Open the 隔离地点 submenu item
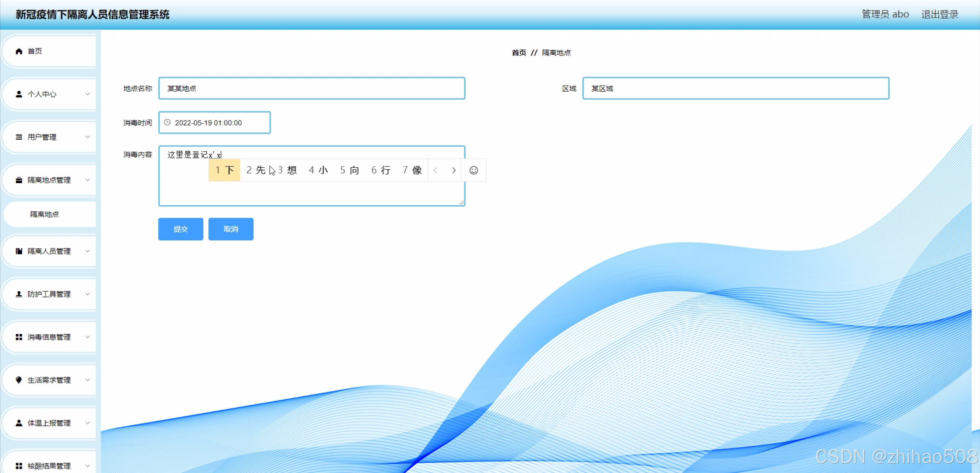This screenshot has width=980, height=473. point(45,214)
